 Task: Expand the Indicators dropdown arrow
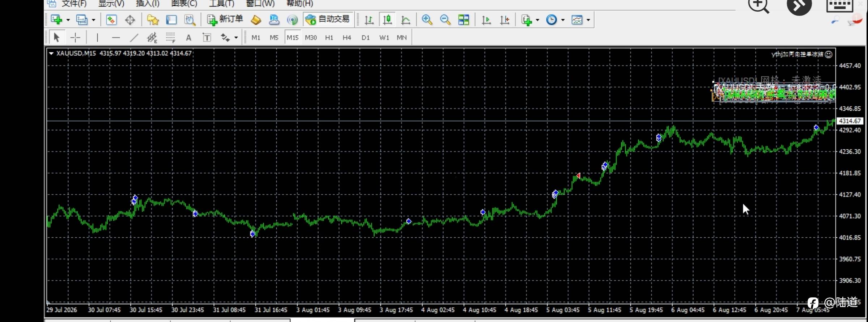pyautogui.click(x=537, y=20)
